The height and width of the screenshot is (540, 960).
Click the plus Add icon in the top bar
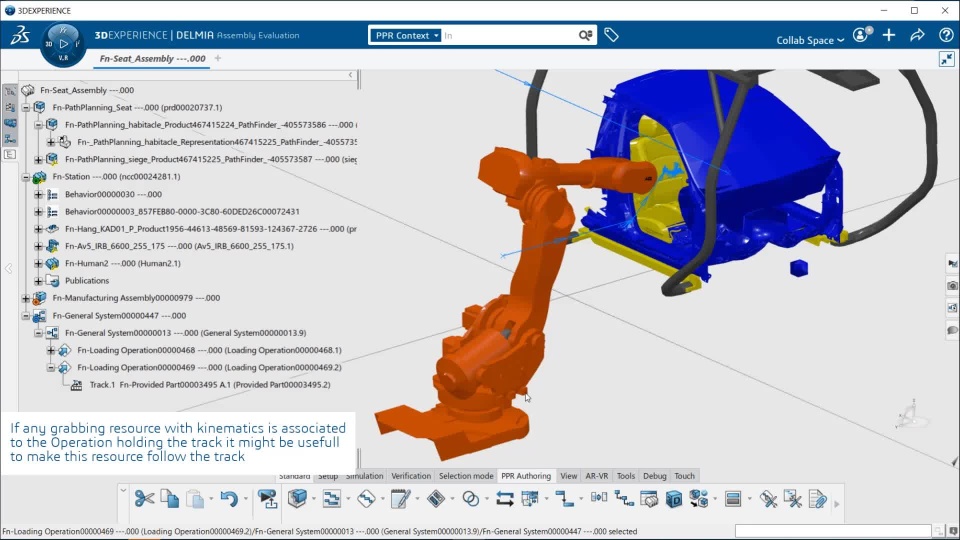pyautogui.click(x=889, y=36)
